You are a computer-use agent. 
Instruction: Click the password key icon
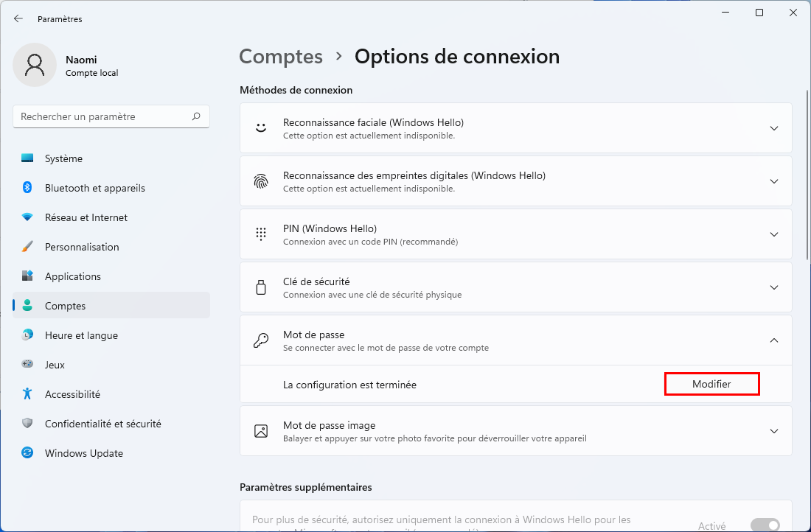click(261, 340)
